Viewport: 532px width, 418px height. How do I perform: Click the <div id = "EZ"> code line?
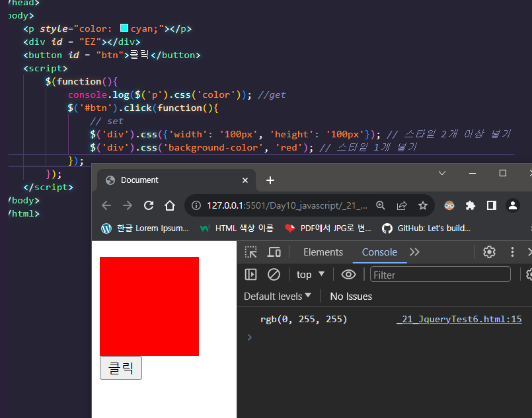point(82,42)
